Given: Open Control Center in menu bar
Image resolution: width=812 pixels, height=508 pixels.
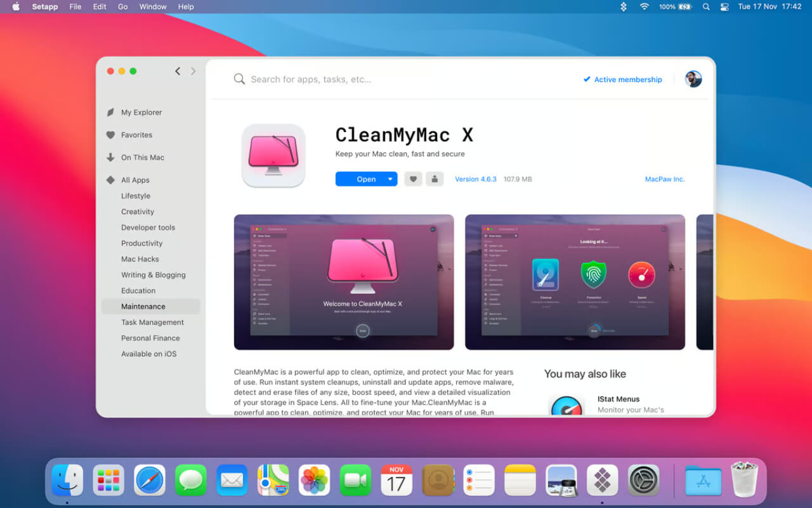Looking at the screenshot, I should click(x=724, y=7).
